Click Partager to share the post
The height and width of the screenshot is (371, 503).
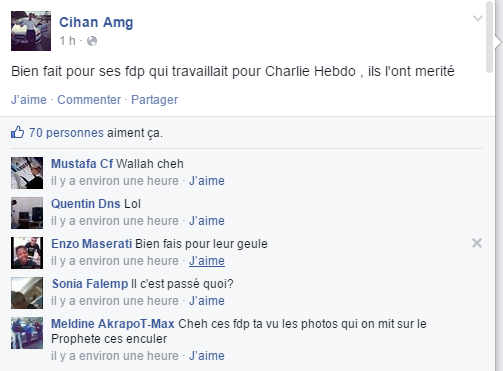[x=154, y=100]
